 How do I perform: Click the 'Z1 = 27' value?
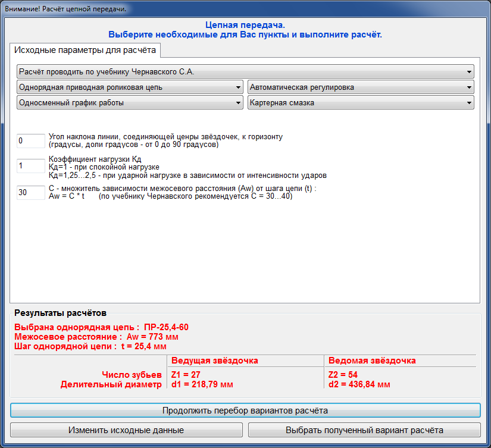pos(186,375)
